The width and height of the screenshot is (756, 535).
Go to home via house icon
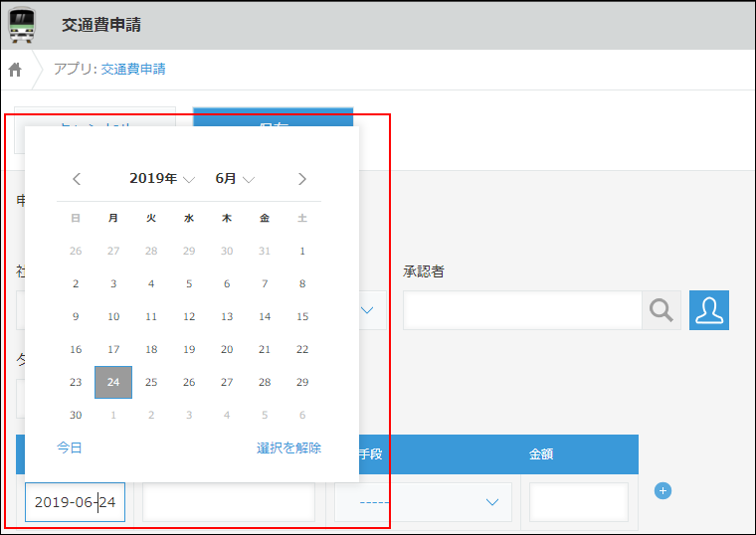click(15, 70)
